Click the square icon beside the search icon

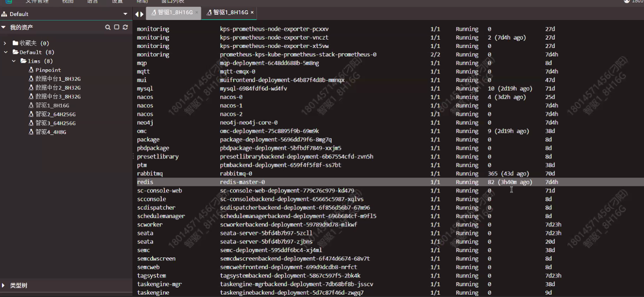pos(117,27)
